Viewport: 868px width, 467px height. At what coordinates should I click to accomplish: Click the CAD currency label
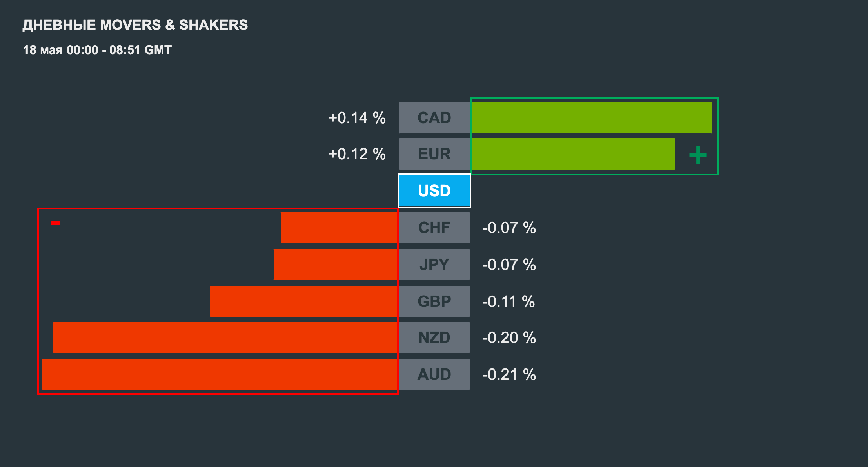pos(434,118)
